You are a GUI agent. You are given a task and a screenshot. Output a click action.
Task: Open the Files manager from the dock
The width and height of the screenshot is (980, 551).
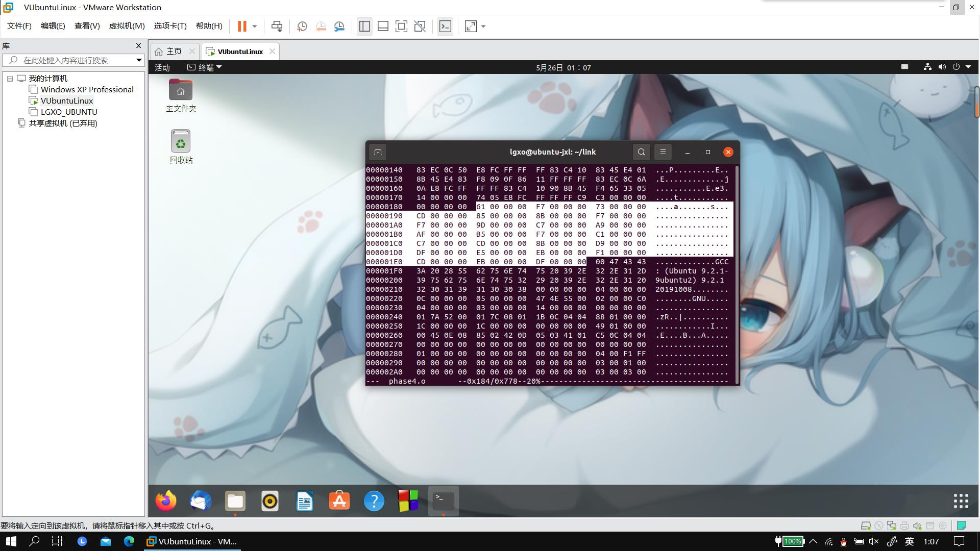235,501
